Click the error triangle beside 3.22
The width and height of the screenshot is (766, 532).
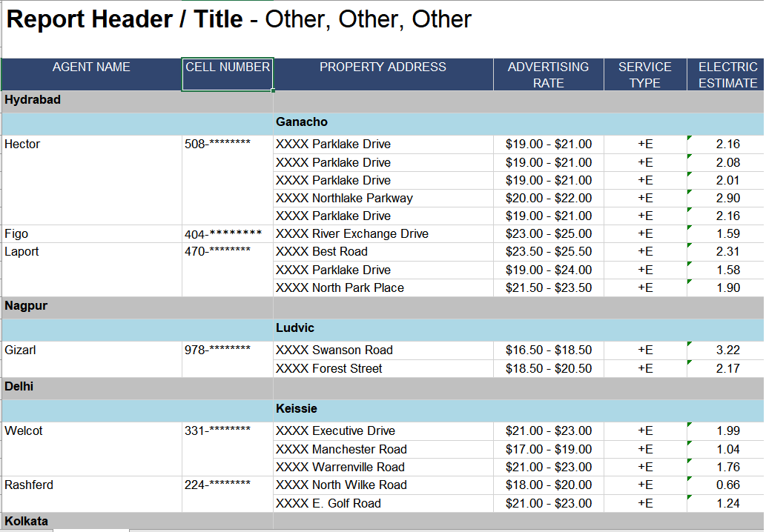point(690,345)
